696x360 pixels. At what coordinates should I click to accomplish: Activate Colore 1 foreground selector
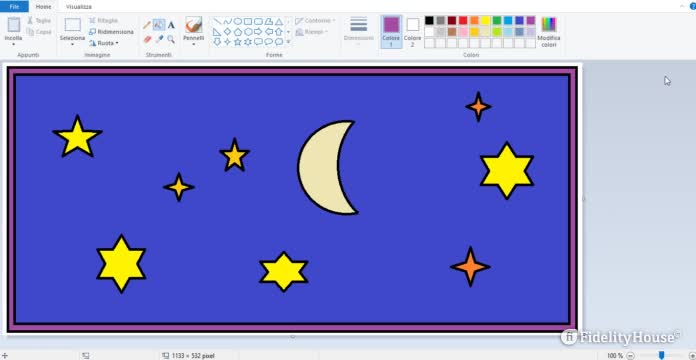pyautogui.click(x=391, y=32)
